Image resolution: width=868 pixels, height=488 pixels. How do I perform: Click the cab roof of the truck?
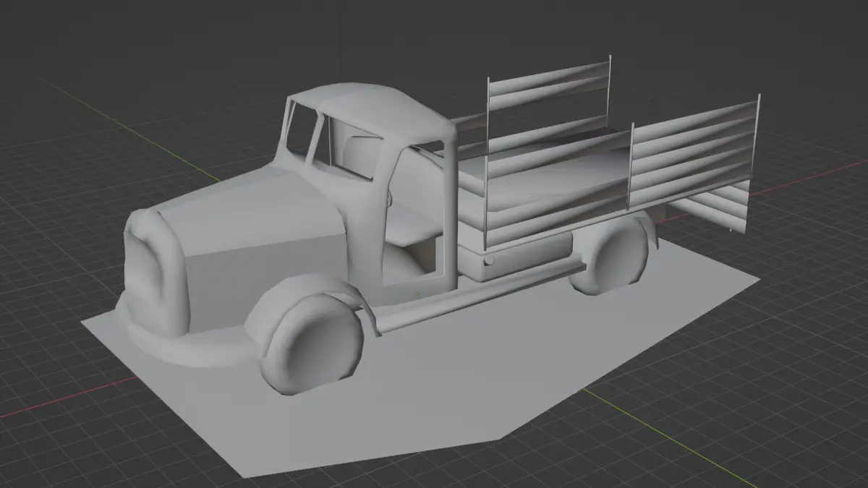pos(376,108)
